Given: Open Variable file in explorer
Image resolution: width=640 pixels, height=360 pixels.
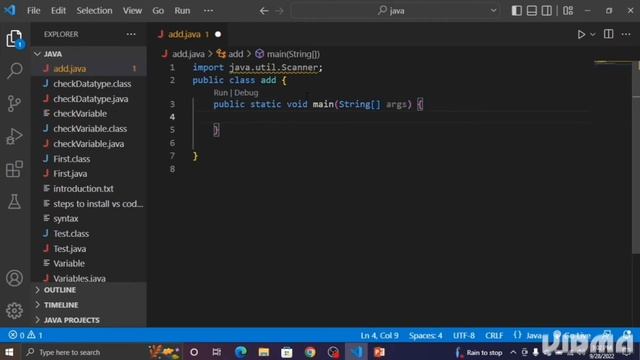Looking at the screenshot, I should 89,263.
